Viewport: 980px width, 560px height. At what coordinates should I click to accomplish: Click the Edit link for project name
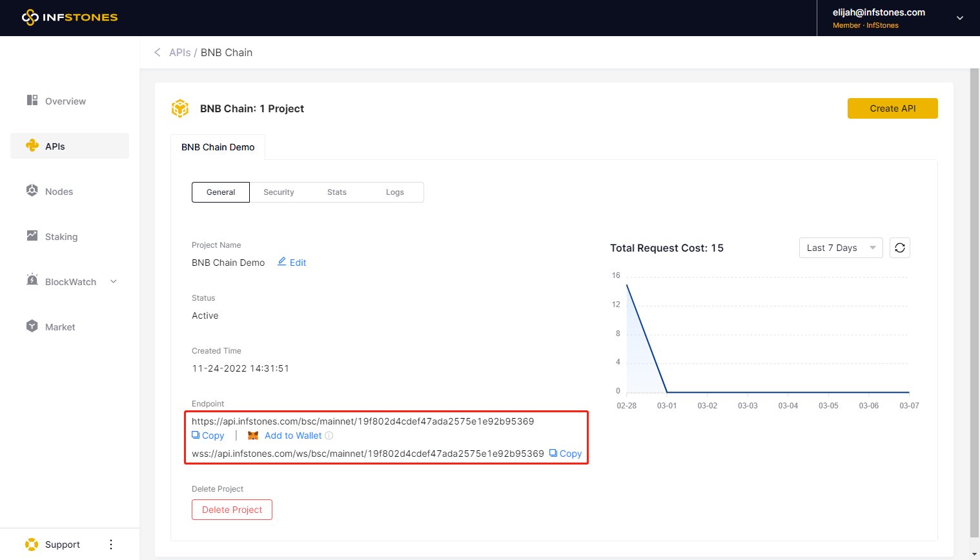coord(298,263)
